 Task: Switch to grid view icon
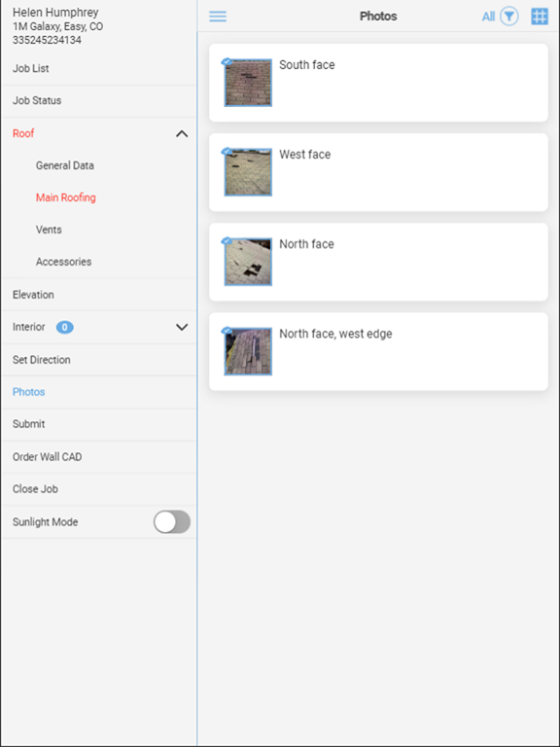pos(540,17)
